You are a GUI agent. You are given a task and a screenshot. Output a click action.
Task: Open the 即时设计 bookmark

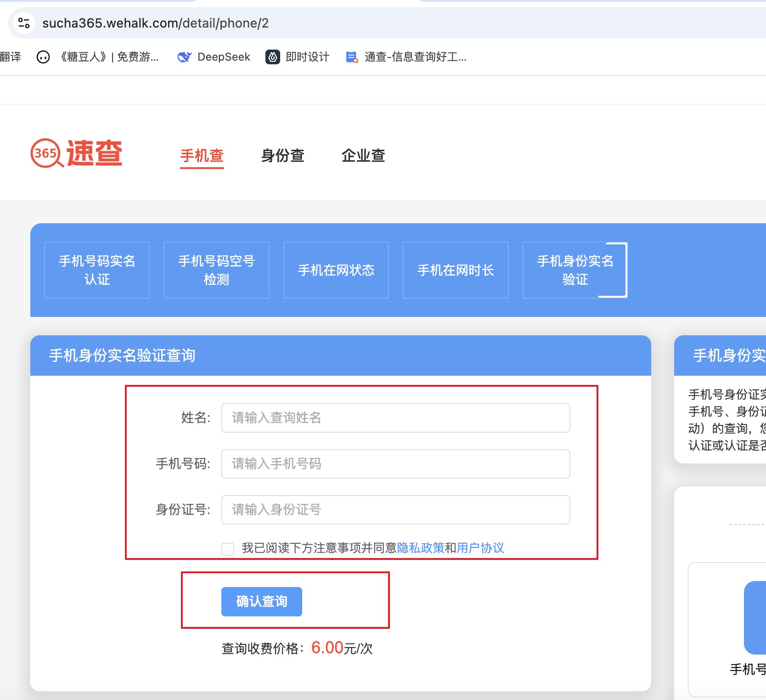coord(298,57)
